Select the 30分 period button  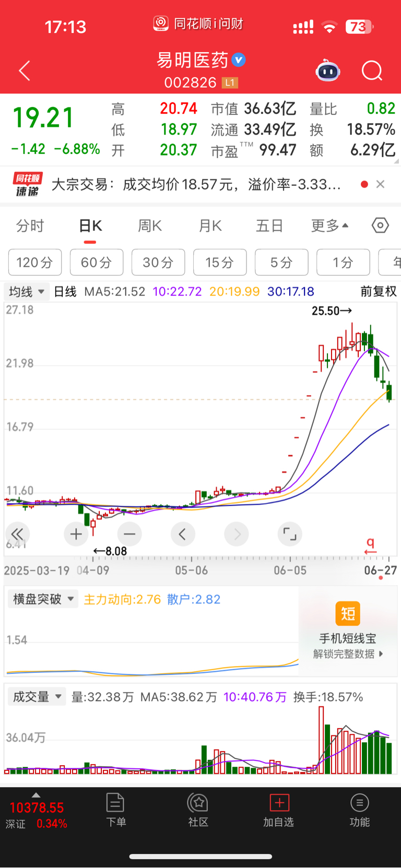click(x=158, y=262)
